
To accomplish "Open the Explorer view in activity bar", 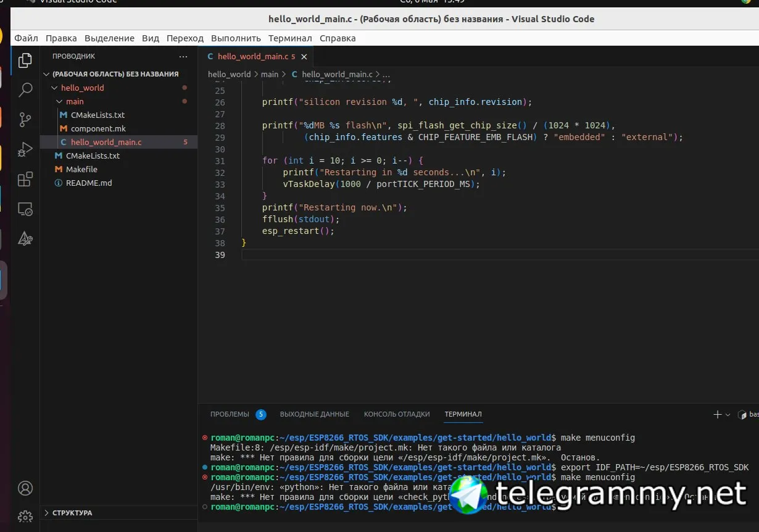I will 25,60.
